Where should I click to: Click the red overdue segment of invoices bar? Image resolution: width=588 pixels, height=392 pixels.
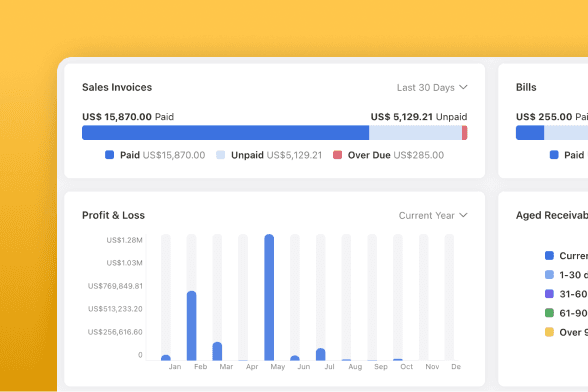(465, 133)
